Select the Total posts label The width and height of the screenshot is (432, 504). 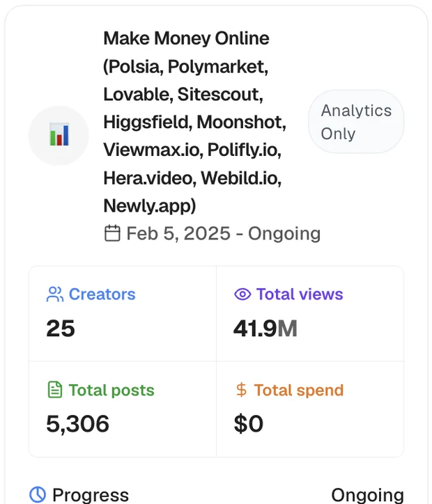111,390
